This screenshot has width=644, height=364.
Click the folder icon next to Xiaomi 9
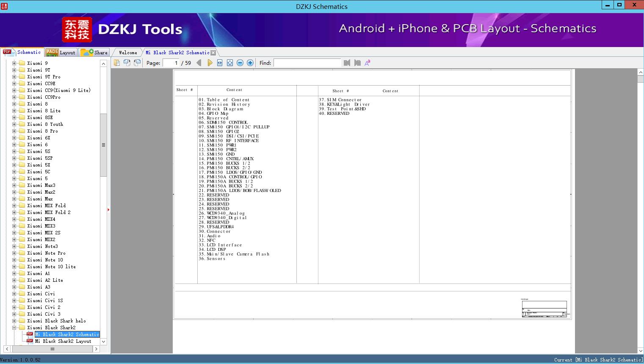point(22,63)
